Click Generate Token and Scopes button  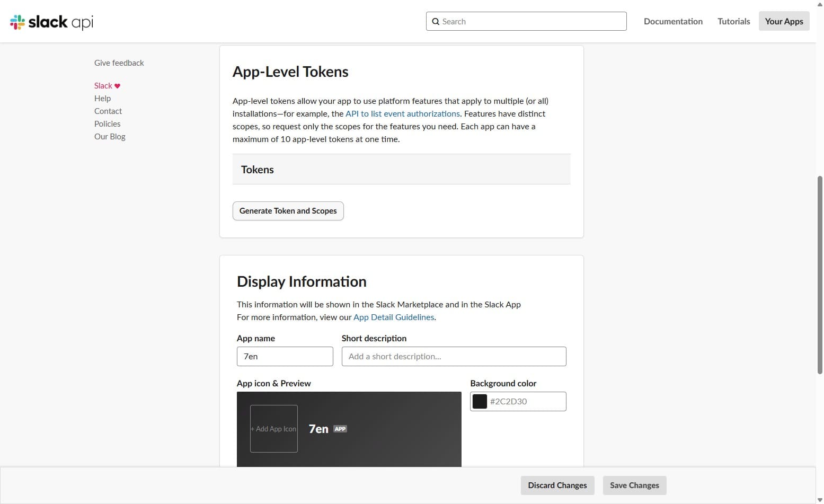point(288,211)
